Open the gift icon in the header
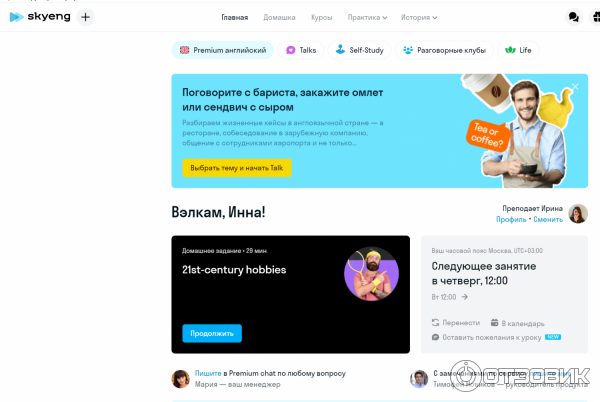The width and height of the screenshot is (600, 402). (595, 17)
